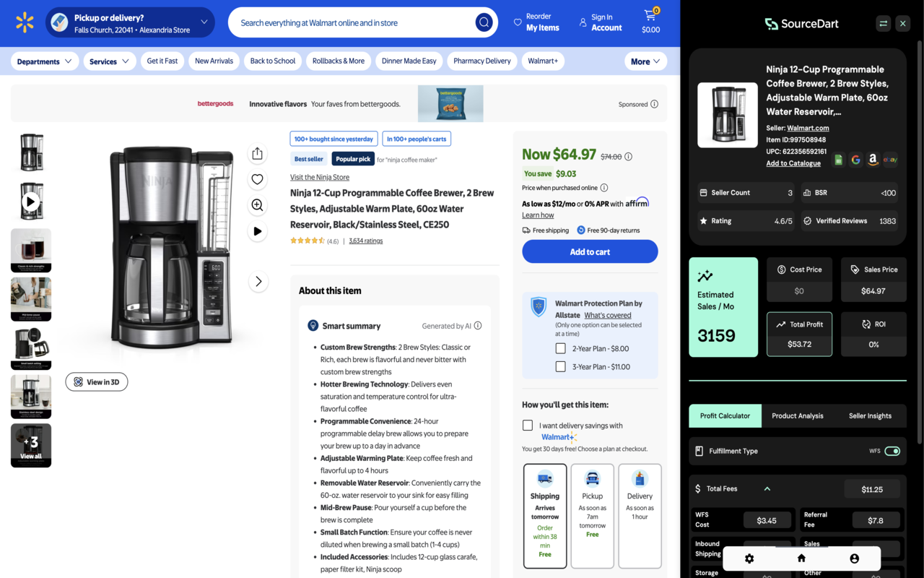Toggle the WFS Fulfillment Type switch

coord(894,450)
